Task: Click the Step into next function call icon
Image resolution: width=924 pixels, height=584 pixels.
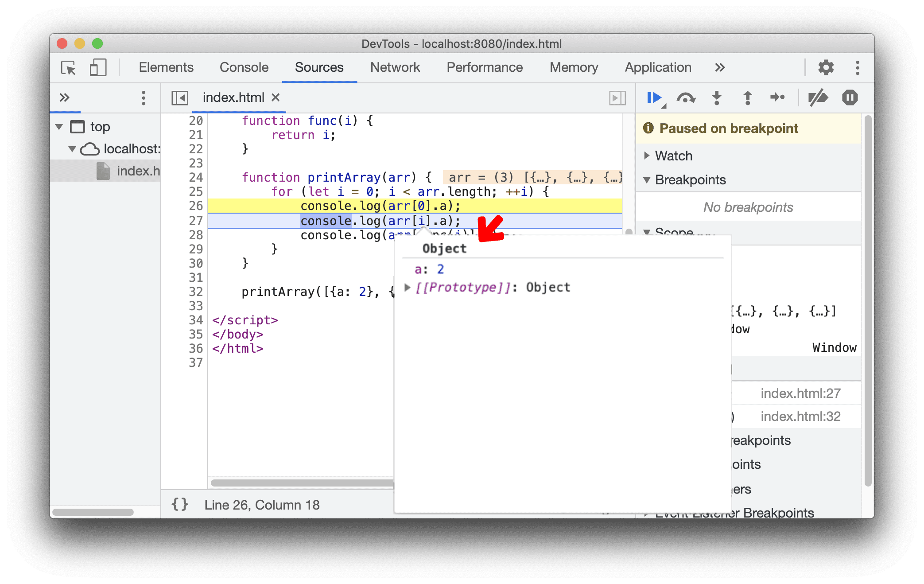Action: click(x=716, y=98)
